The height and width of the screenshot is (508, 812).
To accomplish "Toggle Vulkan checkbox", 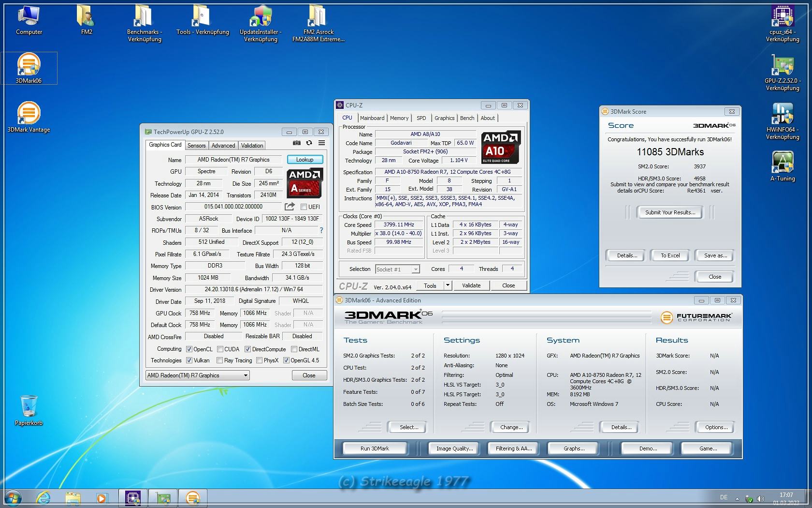I will pyautogui.click(x=189, y=360).
